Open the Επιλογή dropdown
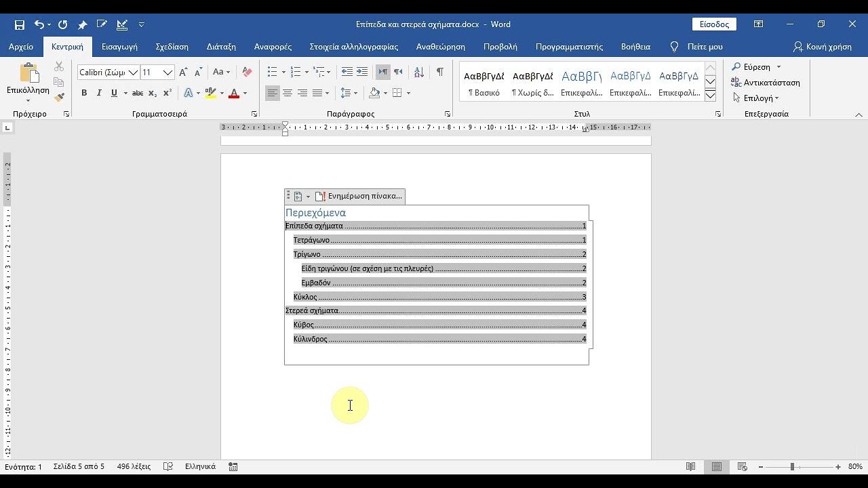Screen dimensions: 868x488 pyautogui.click(x=756, y=98)
